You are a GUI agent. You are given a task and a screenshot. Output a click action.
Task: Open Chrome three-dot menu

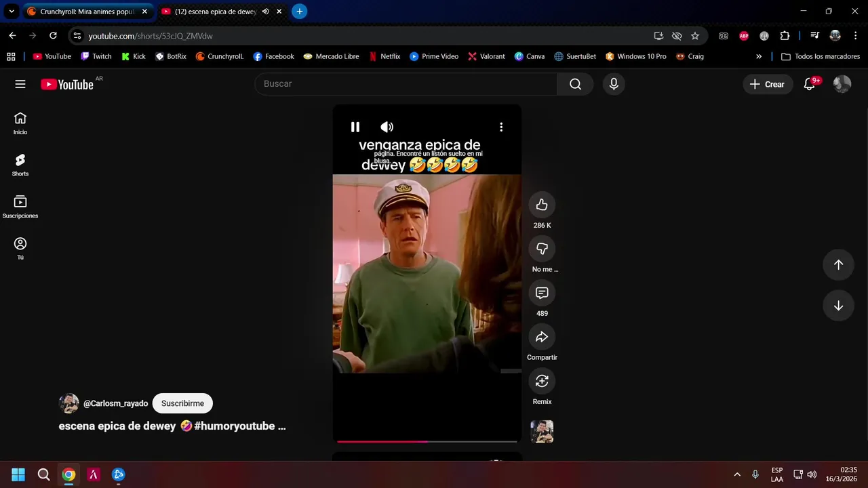click(x=855, y=36)
